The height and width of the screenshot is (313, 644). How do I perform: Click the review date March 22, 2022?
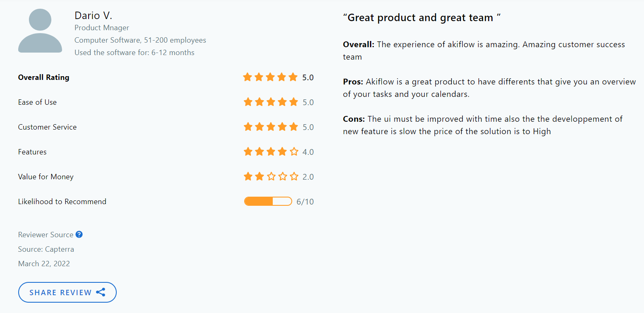44,263
